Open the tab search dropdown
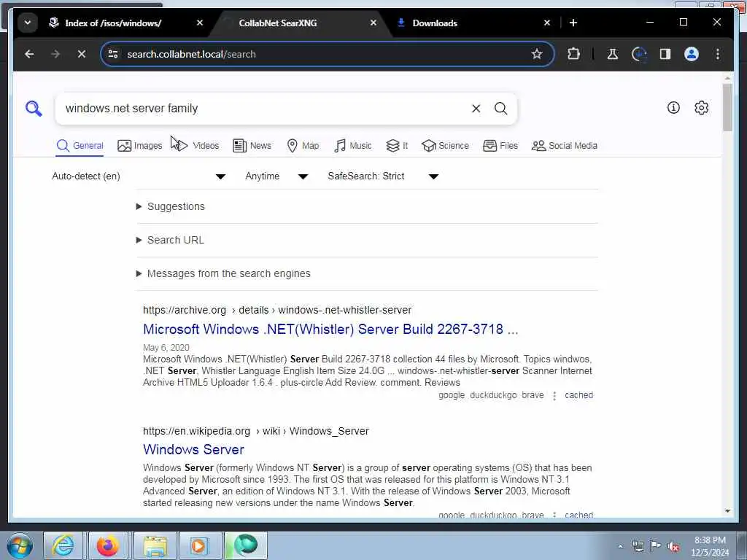 28,23
